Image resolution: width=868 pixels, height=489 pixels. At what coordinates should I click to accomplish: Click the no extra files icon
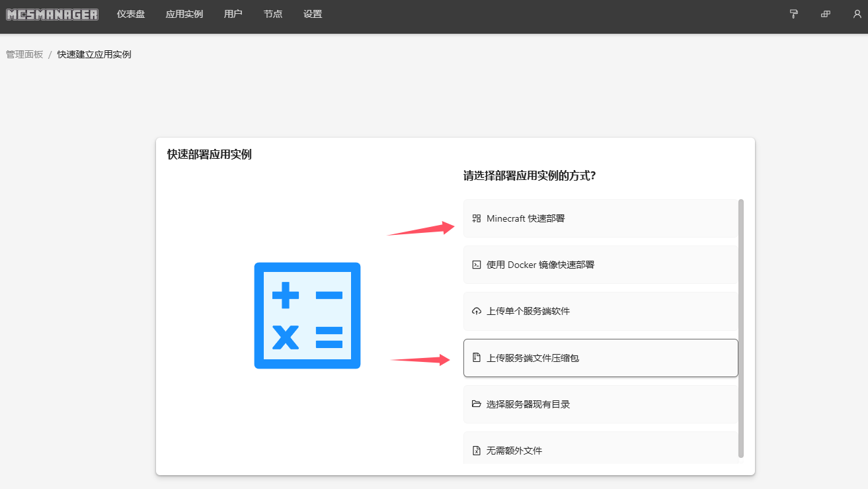pos(476,451)
